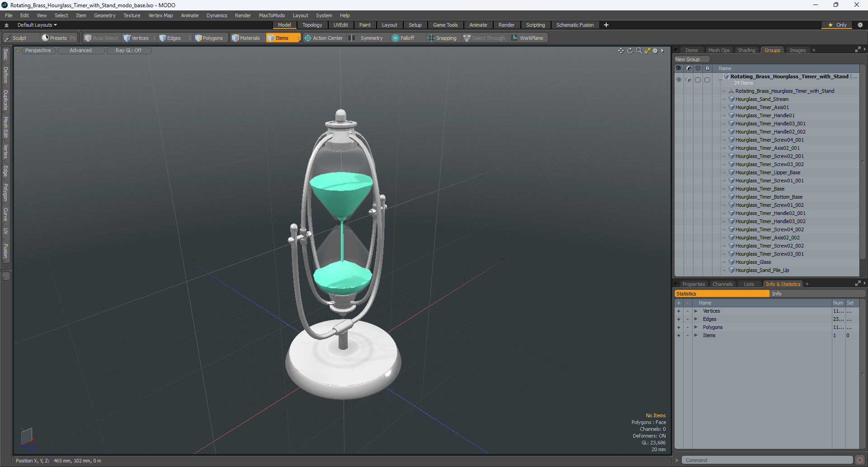Open the Perspective view type dropdown
This screenshot has height=467, width=868.
(38, 51)
